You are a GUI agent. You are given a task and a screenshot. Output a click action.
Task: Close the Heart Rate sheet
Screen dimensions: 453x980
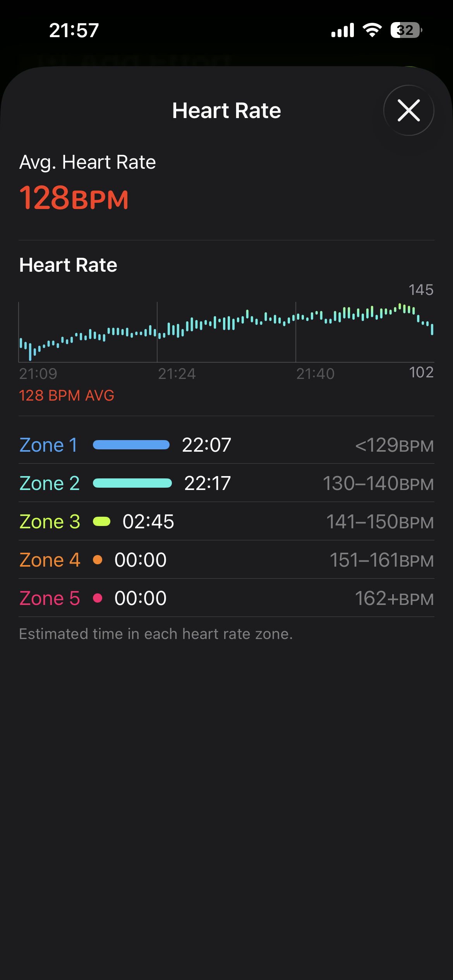pyautogui.click(x=408, y=110)
